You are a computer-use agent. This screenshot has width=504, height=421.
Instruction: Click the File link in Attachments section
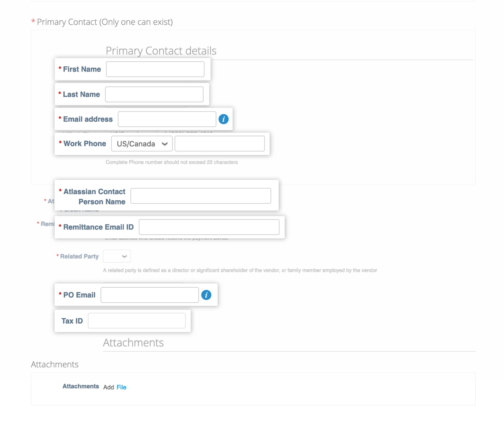(x=121, y=386)
